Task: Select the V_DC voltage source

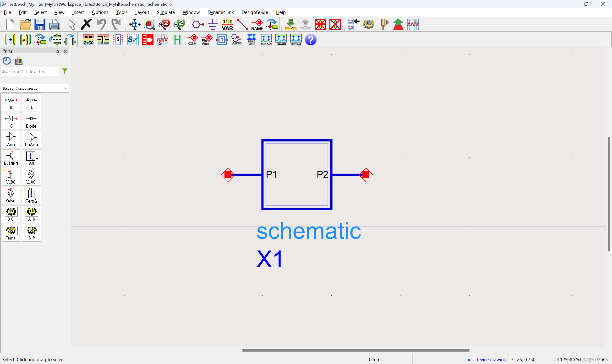Action: pos(11,177)
